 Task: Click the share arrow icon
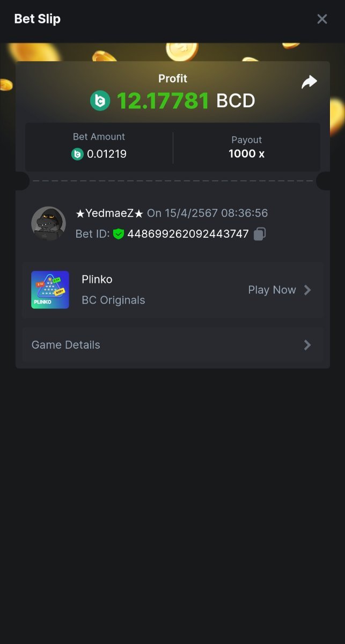pyautogui.click(x=309, y=82)
